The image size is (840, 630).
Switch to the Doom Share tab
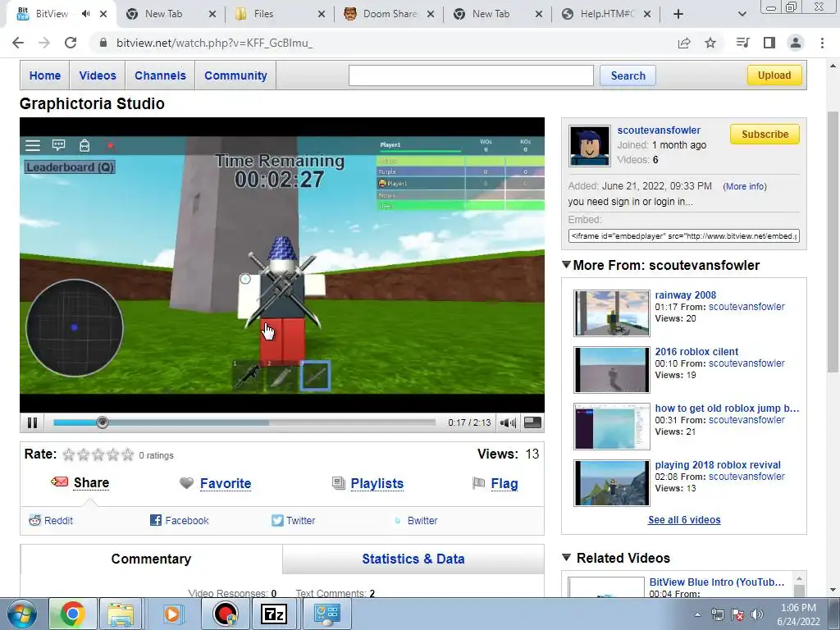tap(389, 14)
